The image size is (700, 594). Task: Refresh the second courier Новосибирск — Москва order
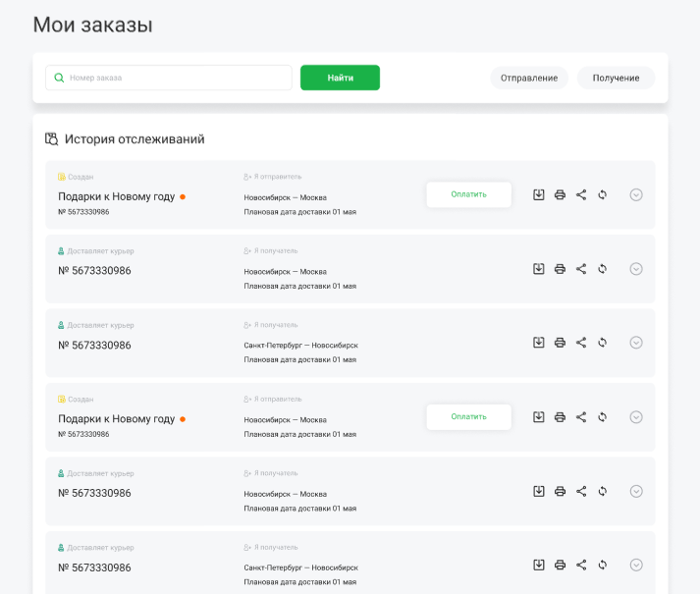602,491
